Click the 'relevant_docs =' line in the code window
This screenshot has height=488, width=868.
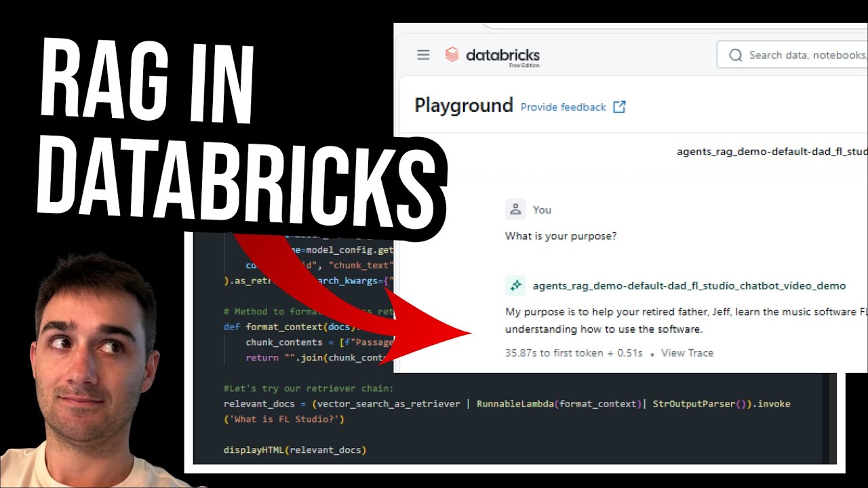[507, 404]
